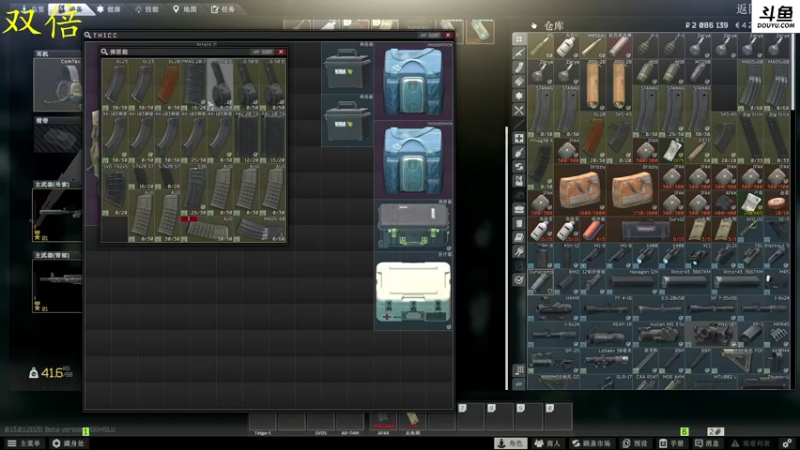The width and height of the screenshot is (800, 450).
Task: Select the star-shaped filter in stash sidebar
Action: pos(519,95)
